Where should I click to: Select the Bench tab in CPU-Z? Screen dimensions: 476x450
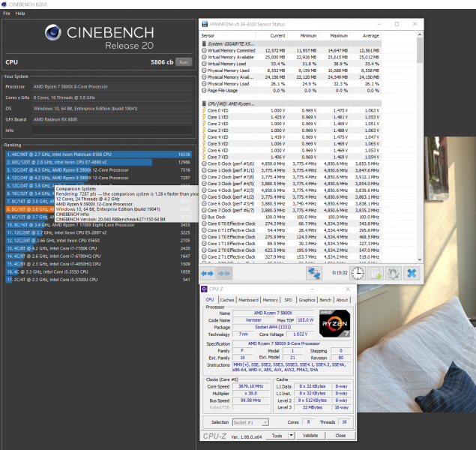tap(325, 299)
